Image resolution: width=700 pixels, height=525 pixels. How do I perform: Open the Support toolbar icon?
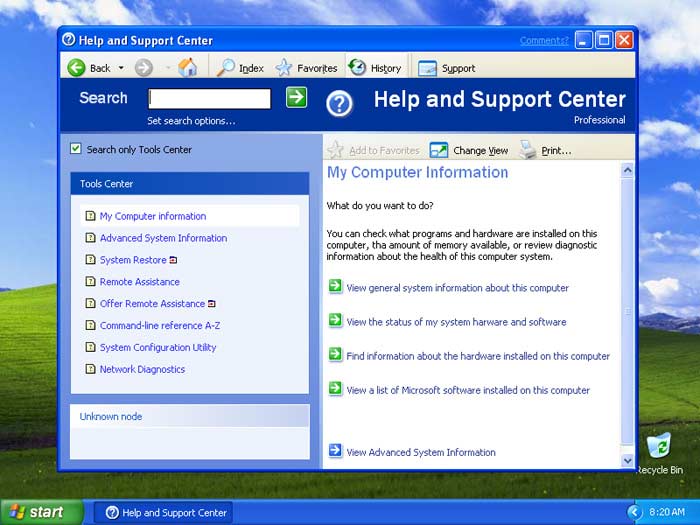[427, 68]
